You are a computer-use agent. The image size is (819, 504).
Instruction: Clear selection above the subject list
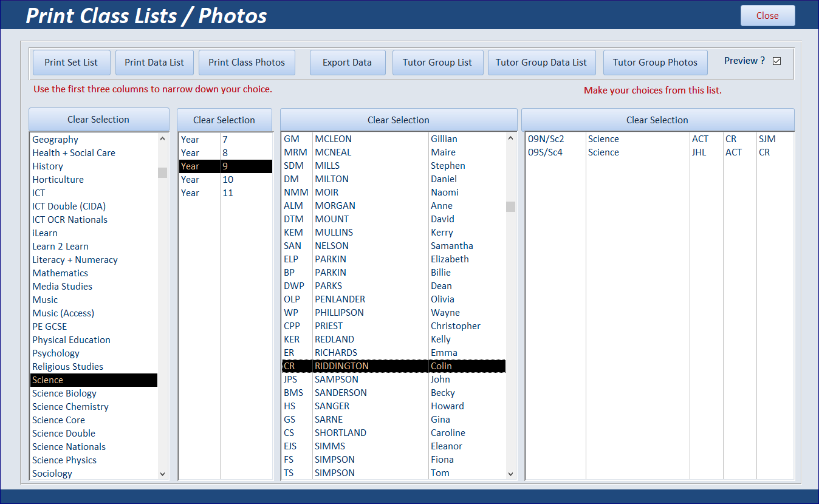98,120
